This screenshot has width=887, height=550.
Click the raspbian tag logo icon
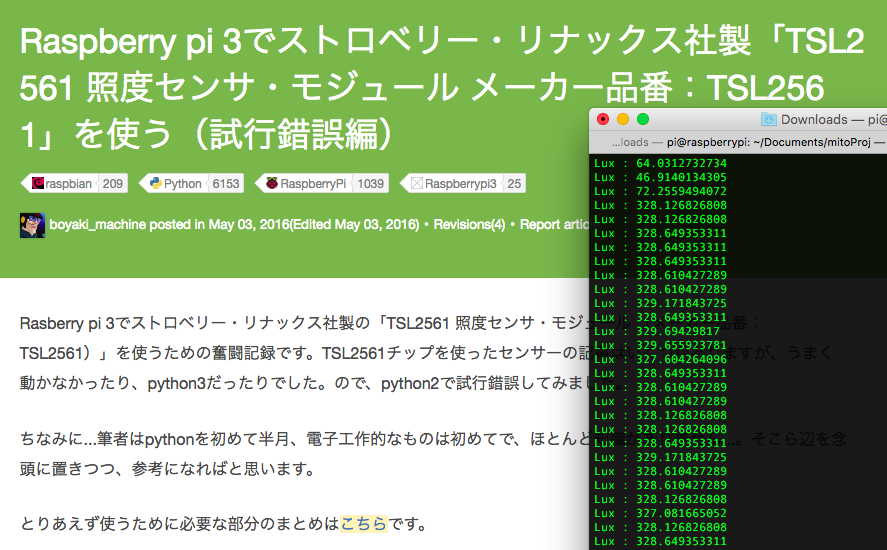38,183
